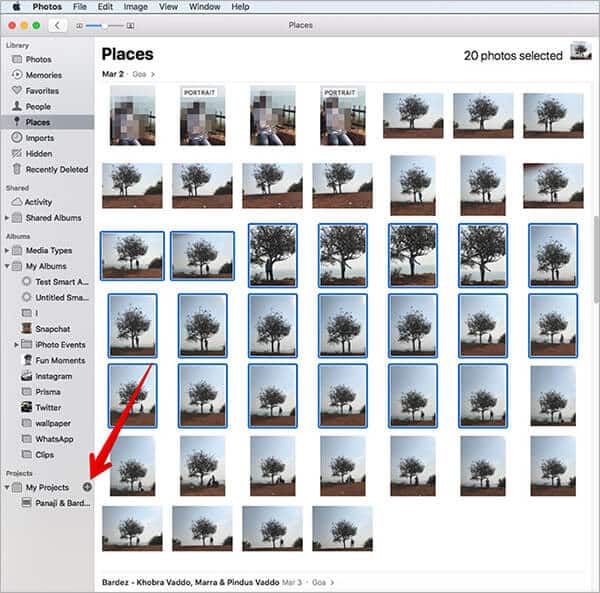This screenshot has height=593, width=600.
Task: Open Activity cloud icon under Shared
Action: click(16, 202)
